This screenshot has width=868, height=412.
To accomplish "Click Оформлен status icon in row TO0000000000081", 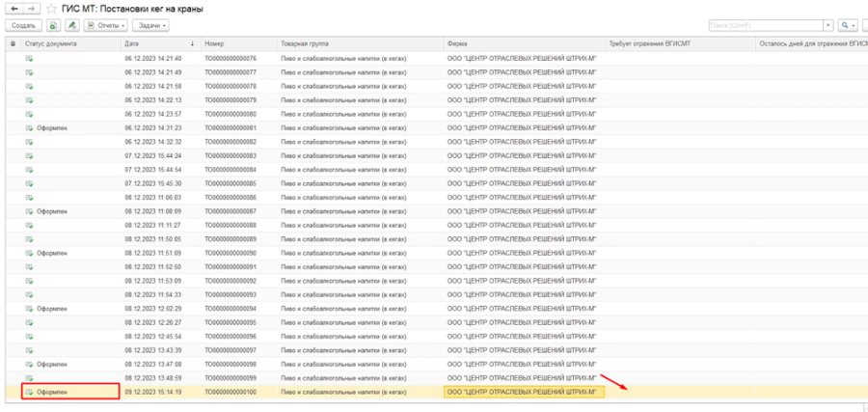I will [x=29, y=128].
